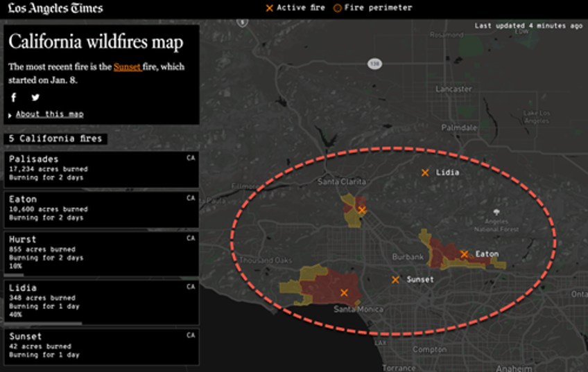The image size is (588, 372).
Task: Click the CA tag on Sunset card
Action: point(191,335)
